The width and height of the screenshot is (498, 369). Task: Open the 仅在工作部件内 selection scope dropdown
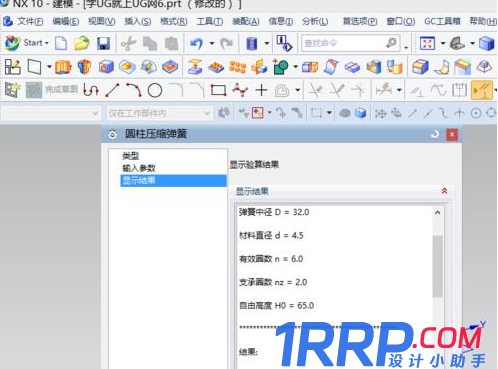pos(160,113)
